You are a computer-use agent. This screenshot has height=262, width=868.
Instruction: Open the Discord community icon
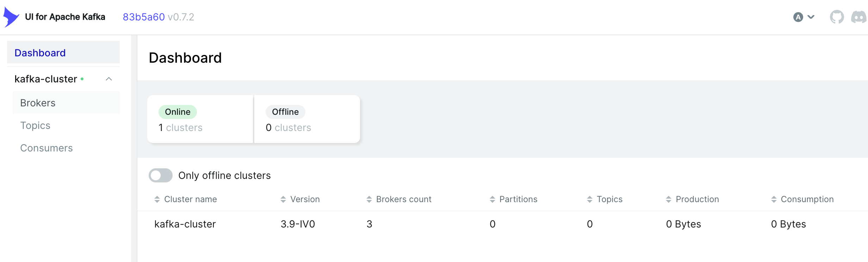coord(859,17)
